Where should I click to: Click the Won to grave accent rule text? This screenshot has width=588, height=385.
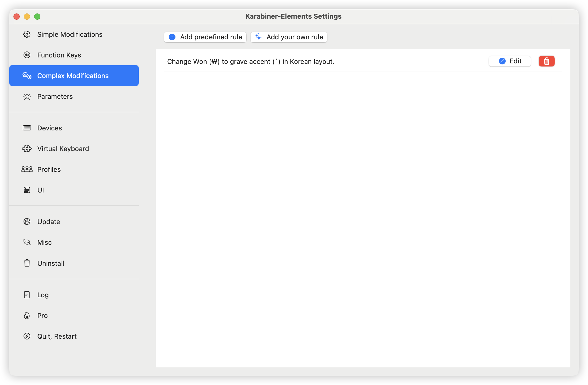coord(251,62)
